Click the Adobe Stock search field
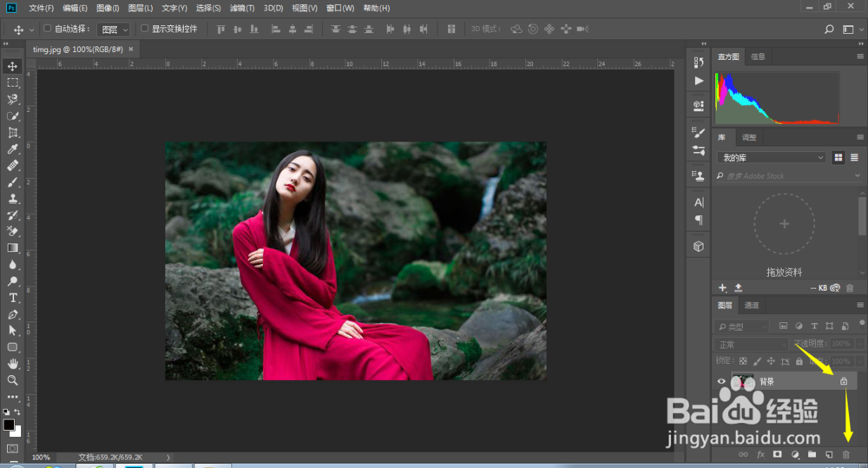This screenshot has height=468, width=868. (x=786, y=176)
